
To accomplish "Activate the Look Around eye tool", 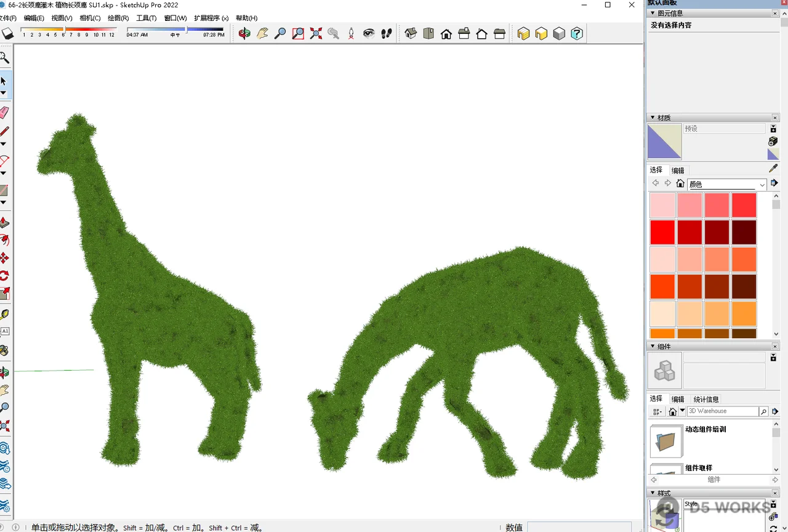I will pyautogui.click(x=369, y=33).
